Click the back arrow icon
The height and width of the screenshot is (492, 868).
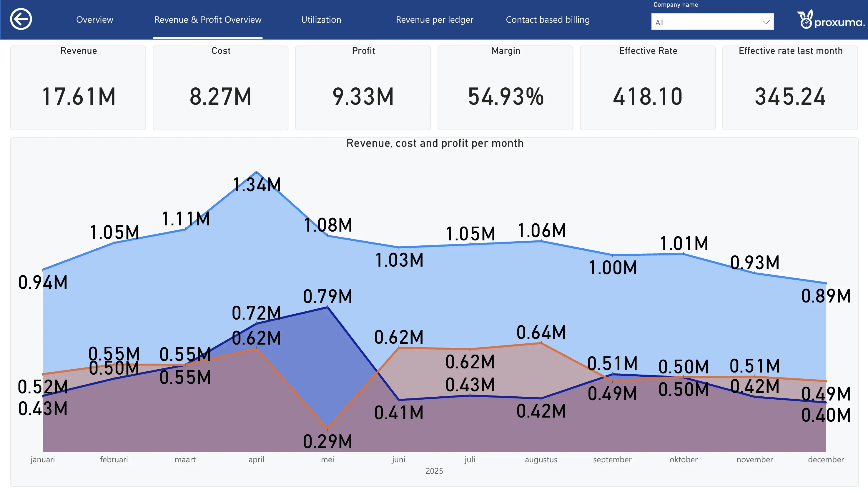(21, 19)
